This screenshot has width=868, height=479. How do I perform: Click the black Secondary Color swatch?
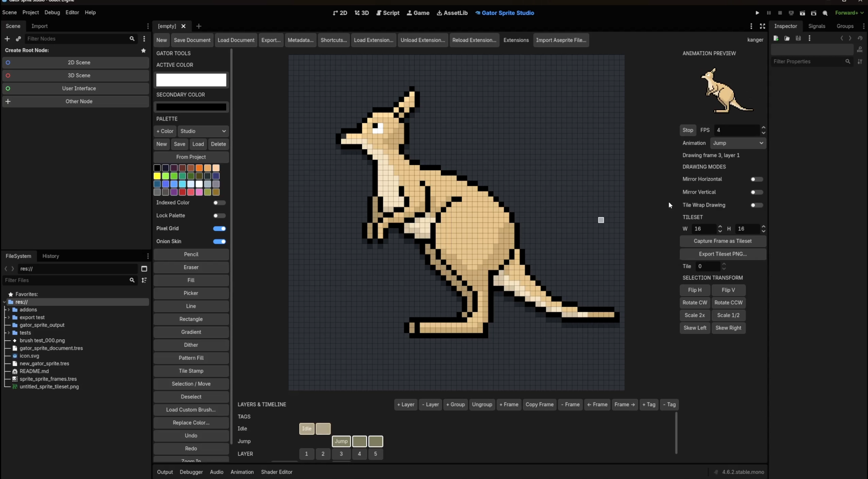(x=191, y=107)
